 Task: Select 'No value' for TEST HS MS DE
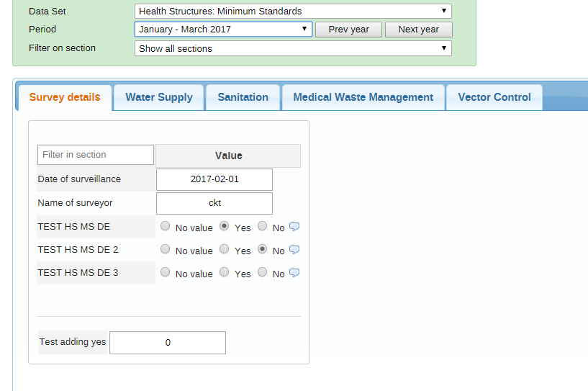[x=166, y=226]
